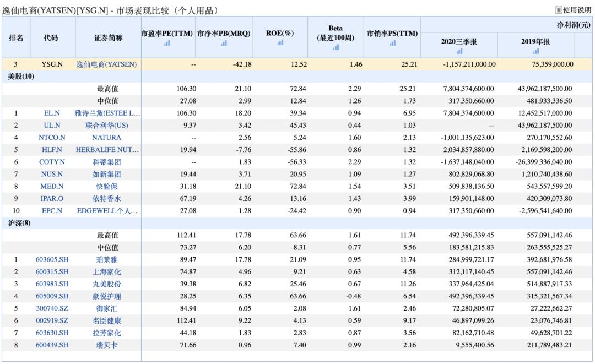Viewport: 595px width, 364px height.
Task: Open the EL.N stock code link
Action: (x=51, y=113)
